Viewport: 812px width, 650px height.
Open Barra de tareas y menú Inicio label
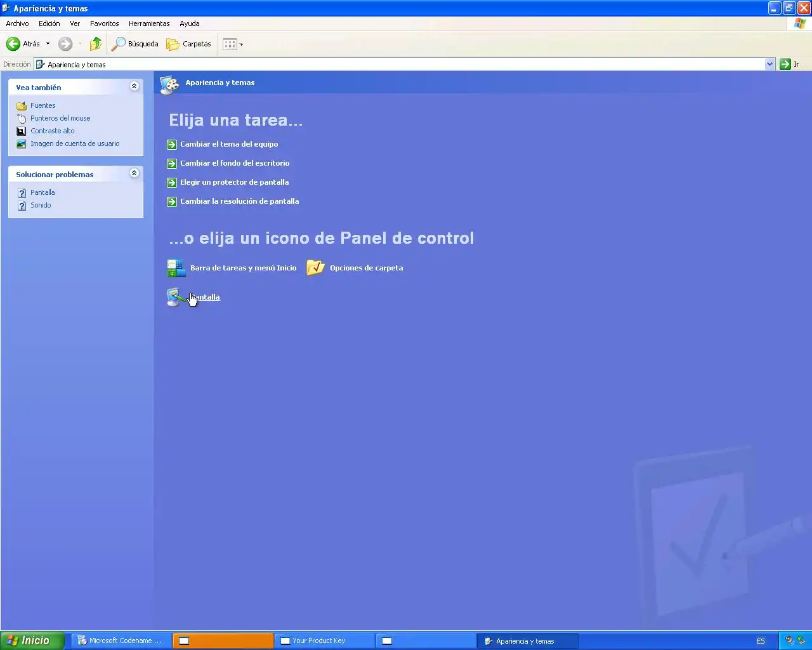point(243,268)
